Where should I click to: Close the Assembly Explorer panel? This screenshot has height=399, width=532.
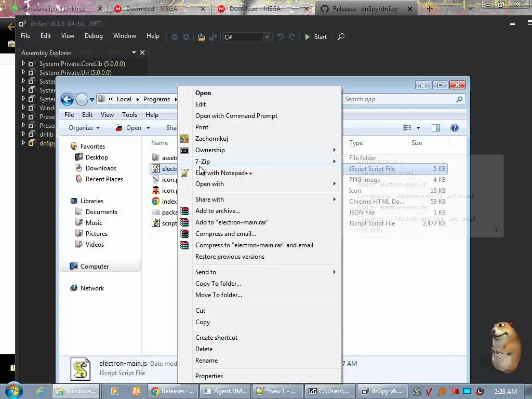142,52
